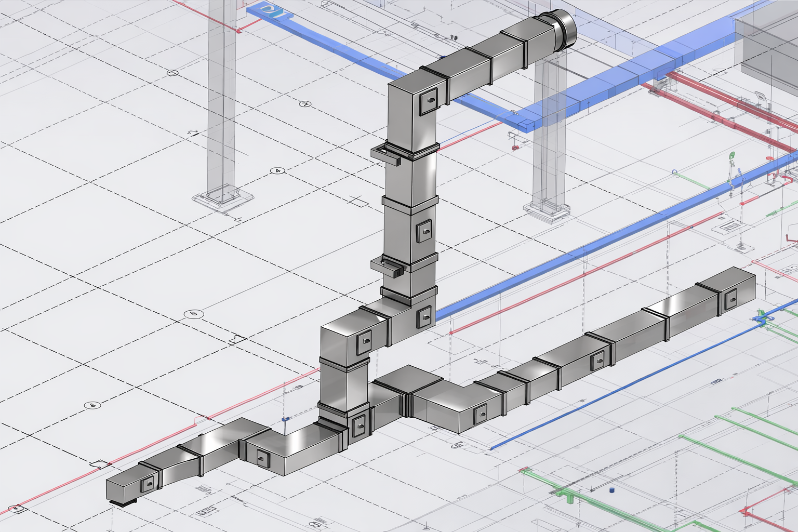798x532 pixels.
Task: Pick the access door at the far-right duct end
Action: point(731,298)
